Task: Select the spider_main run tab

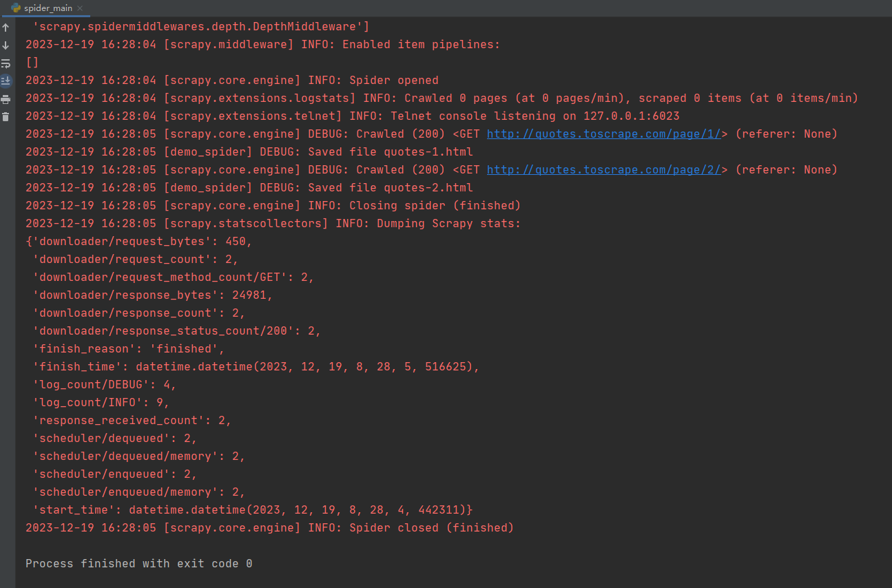Action: click(46, 8)
